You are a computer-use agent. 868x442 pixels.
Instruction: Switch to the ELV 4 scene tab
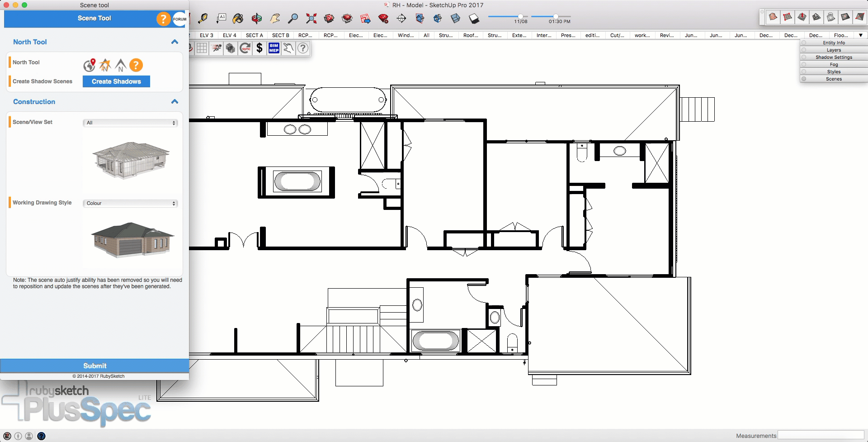tap(229, 35)
